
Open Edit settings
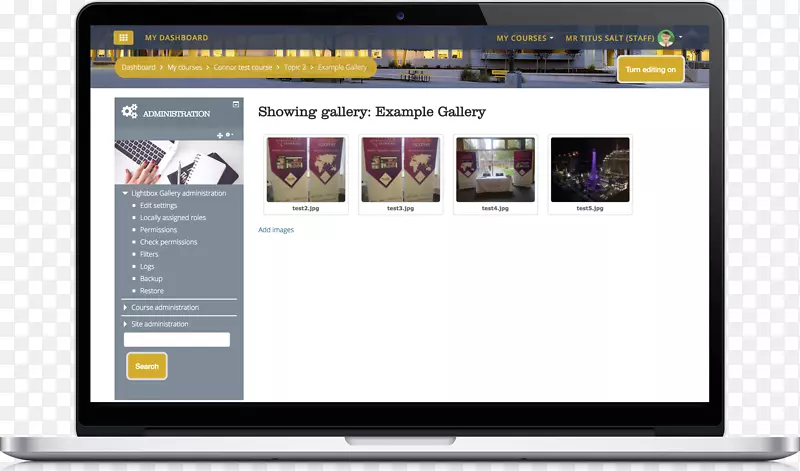tap(158, 205)
